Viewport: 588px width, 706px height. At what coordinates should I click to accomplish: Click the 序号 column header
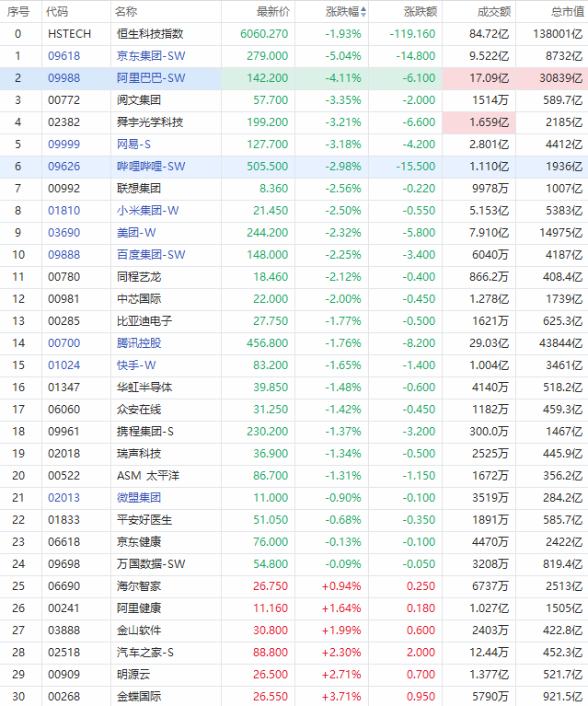pos(18,12)
